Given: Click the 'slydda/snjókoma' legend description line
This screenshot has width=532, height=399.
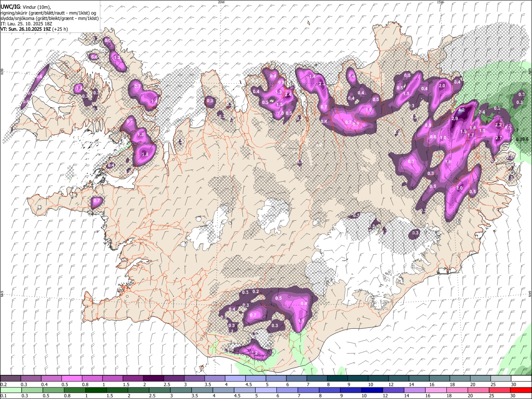Looking at the screenshot, I should pos(49,18).
